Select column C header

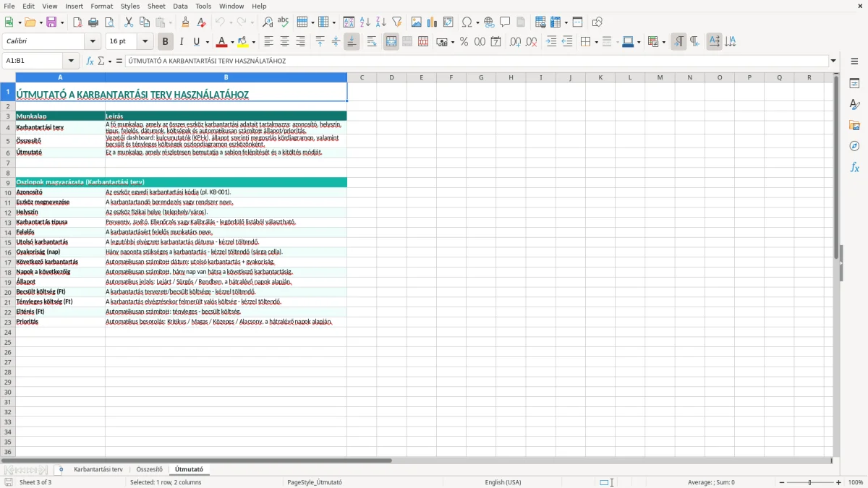(362, 77)
